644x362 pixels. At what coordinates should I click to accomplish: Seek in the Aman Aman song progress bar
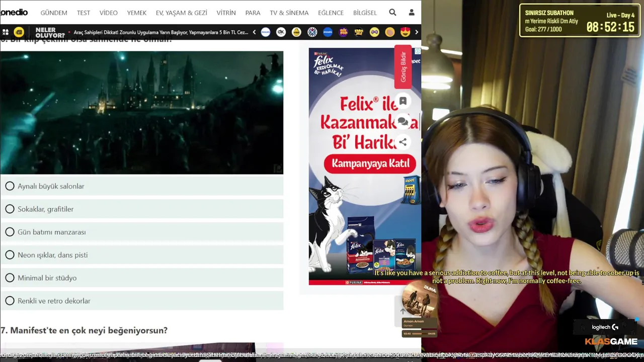click(419, 333)
